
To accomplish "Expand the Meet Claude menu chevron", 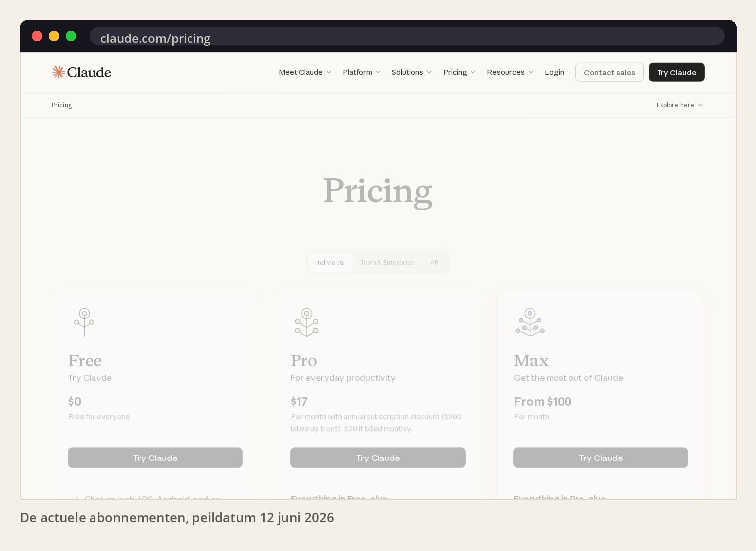I will [329, 72].
